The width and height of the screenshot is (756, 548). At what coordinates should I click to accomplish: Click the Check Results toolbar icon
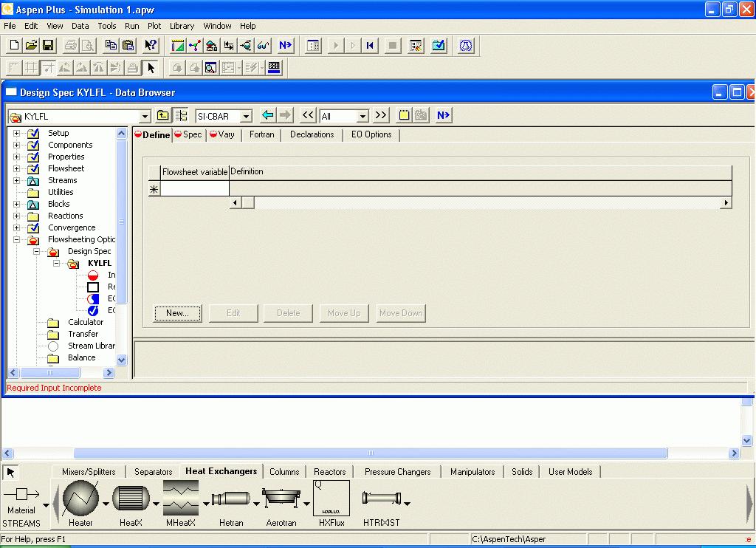(439, 45)
